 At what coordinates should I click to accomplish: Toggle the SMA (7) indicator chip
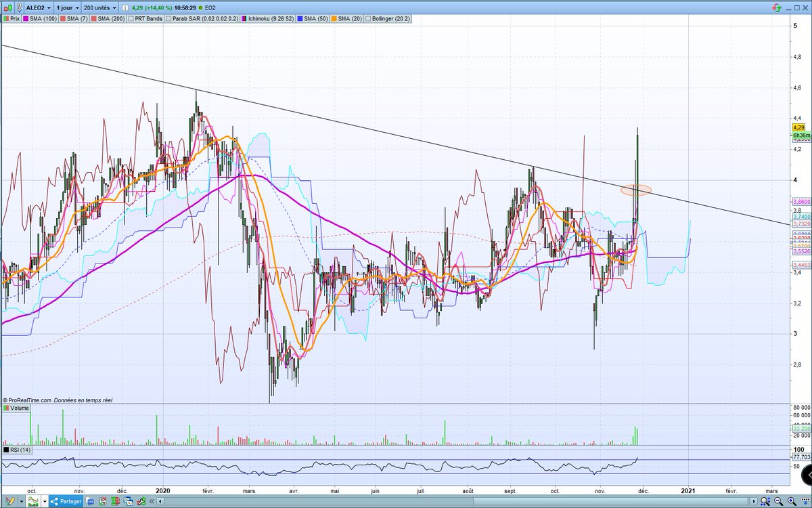click(x=74, y=19)
